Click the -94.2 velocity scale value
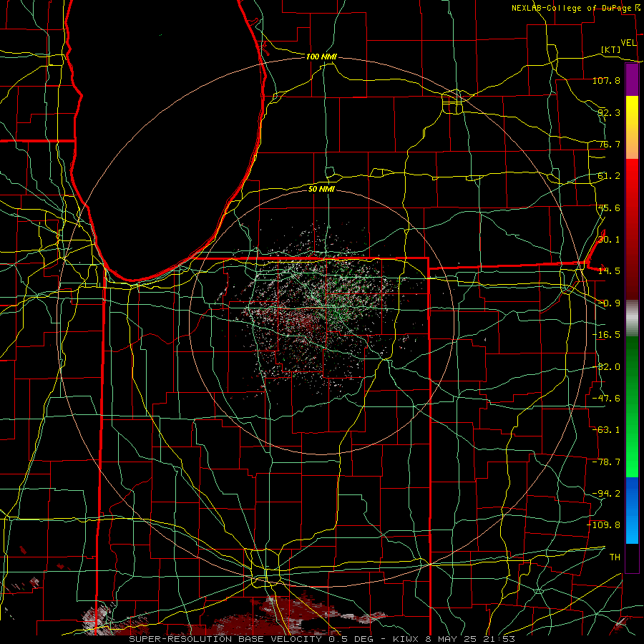644x644 pixels. click(606, 494)
